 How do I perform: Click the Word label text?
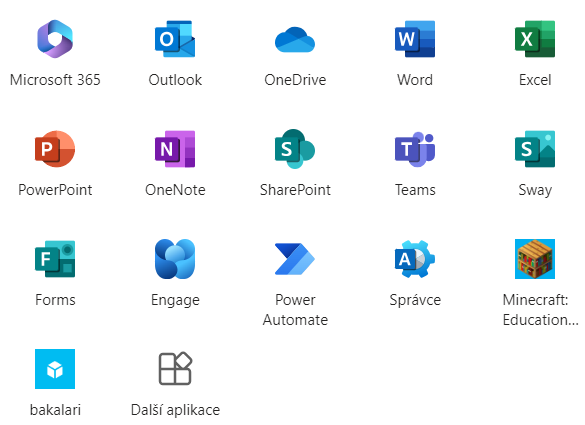pyautogui.click(x=415, y=80)
